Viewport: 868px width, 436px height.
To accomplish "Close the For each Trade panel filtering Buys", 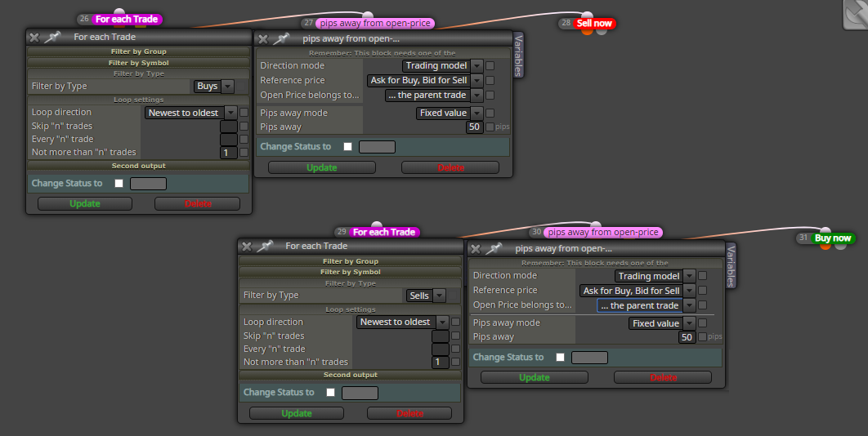I will 34,38.
